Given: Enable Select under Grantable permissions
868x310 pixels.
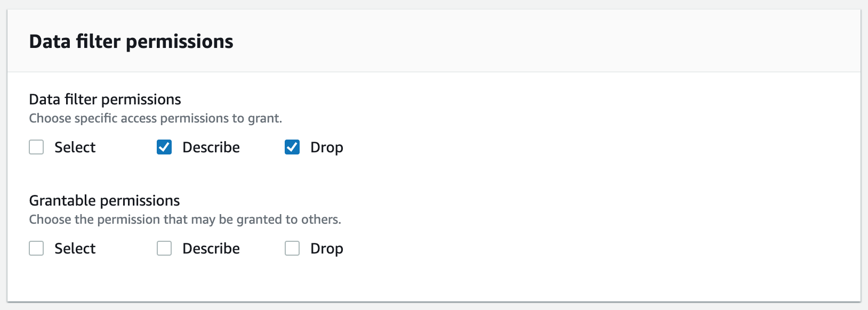Looking at the screenshot, I should pyautogui.click(x=36, y=248).
